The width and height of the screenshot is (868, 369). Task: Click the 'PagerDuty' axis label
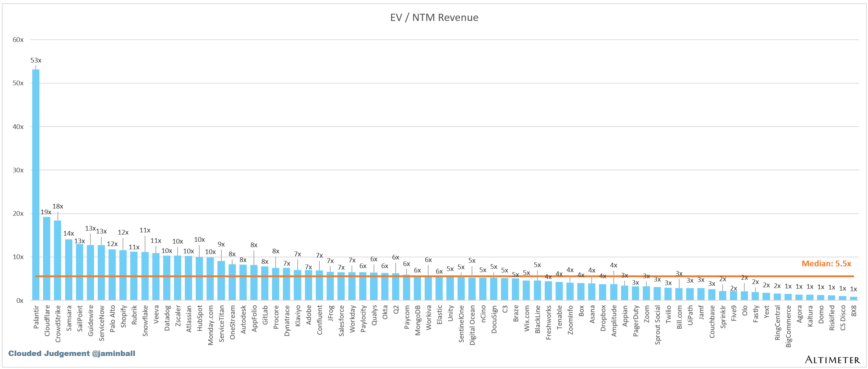(635, 321)
